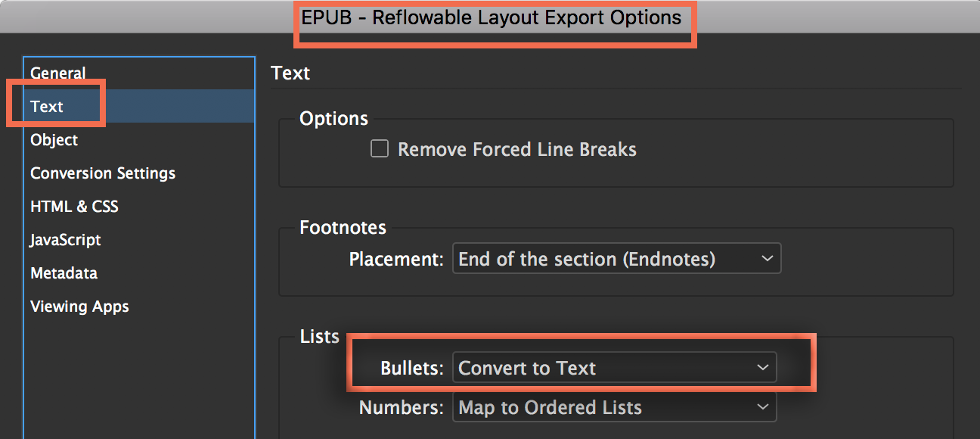
Task: Click the Footnotes group label
Action: click(x=343, y=228)
